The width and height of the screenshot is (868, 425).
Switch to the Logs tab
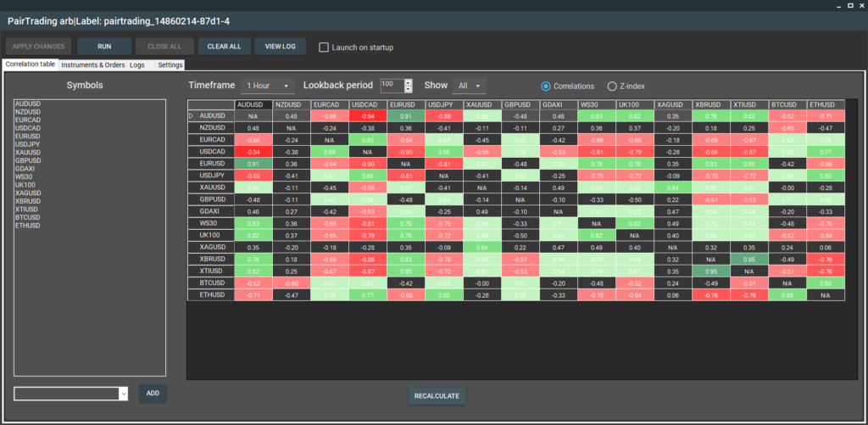(x=137, y=64)
